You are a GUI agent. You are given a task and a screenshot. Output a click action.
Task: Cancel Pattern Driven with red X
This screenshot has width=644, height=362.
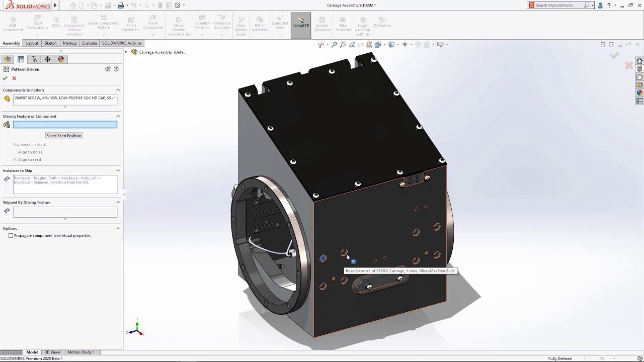click(14, 78)
